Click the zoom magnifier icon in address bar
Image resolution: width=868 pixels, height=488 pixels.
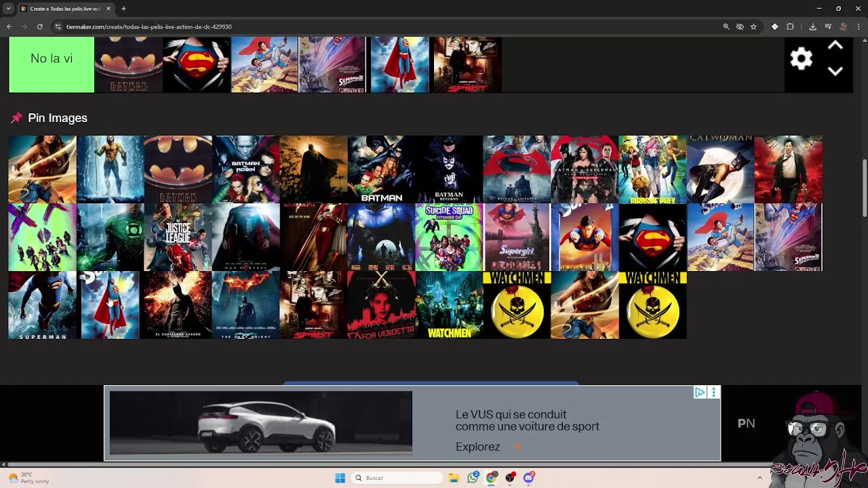pos(726,26)
